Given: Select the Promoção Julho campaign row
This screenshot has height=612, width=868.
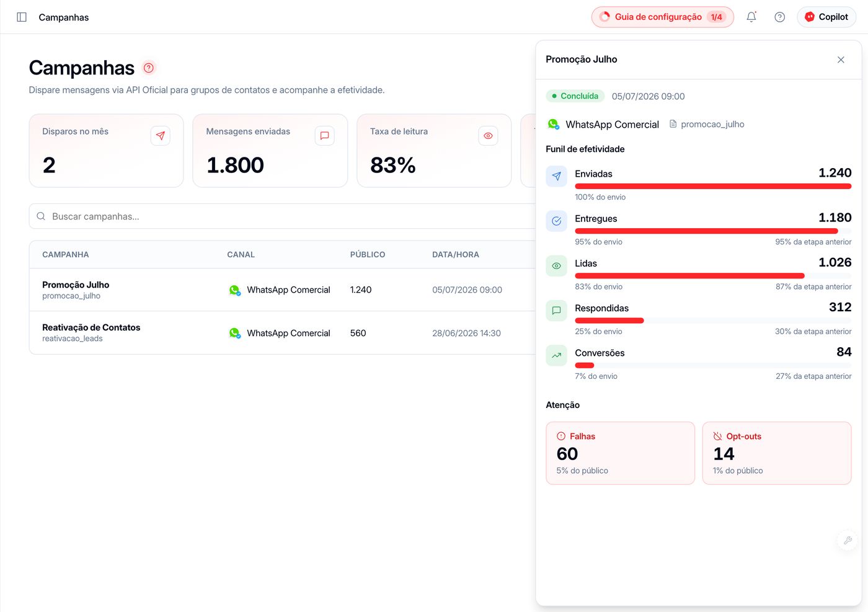Looking at the screenshot, I should 283,290.
